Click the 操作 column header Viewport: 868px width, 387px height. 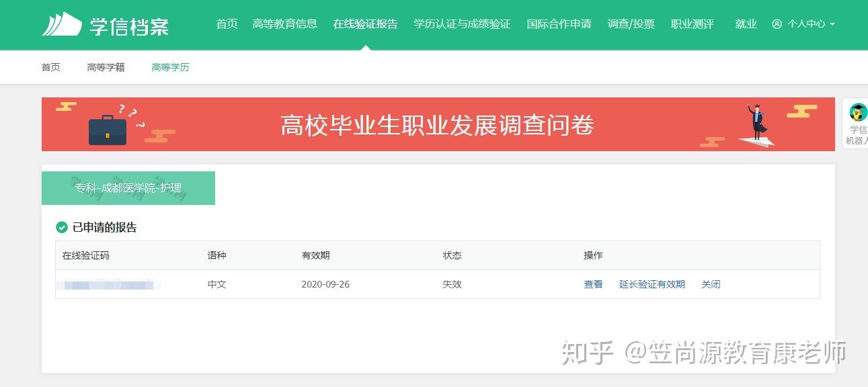click(593, 255)
